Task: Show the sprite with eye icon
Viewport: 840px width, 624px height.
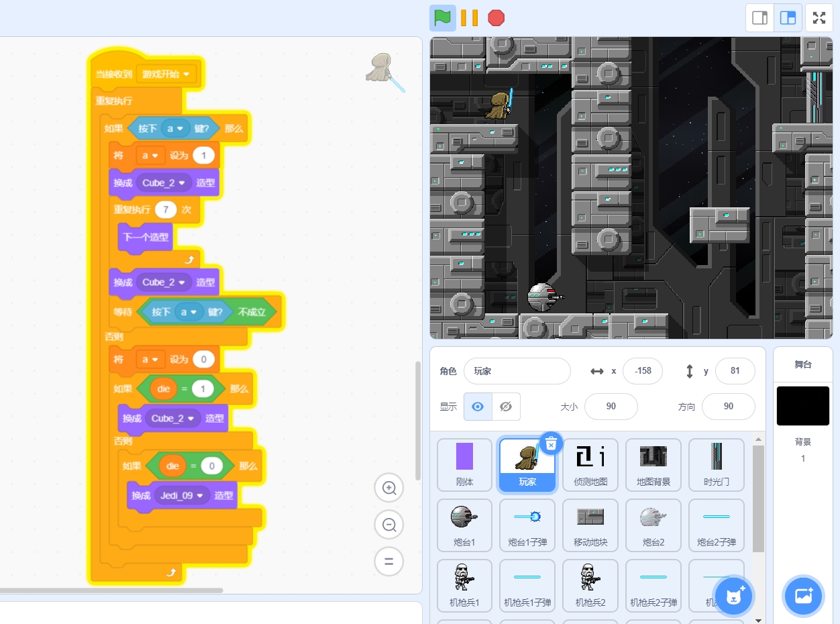Action: point(478,407)
